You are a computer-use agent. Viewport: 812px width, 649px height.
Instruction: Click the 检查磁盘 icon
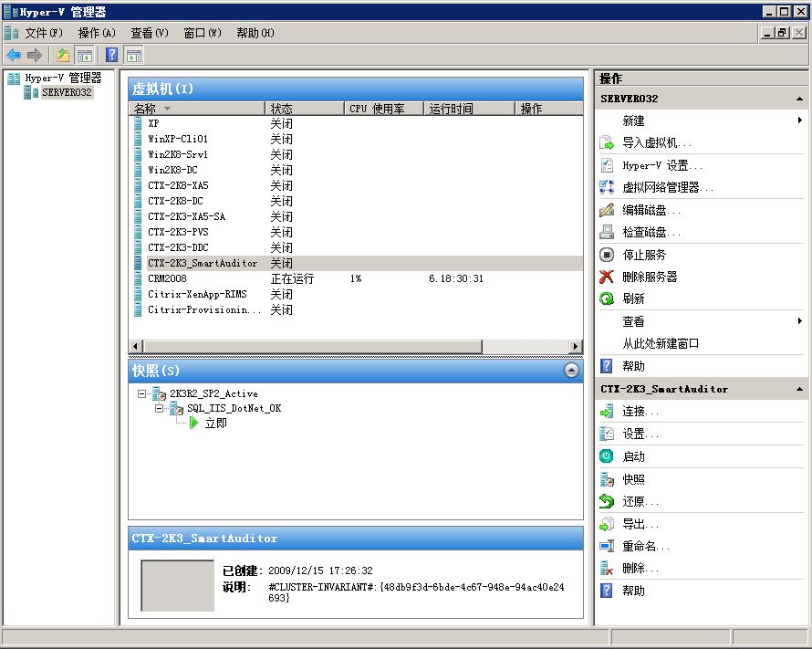pyautogui.click(x=607, y=232)
